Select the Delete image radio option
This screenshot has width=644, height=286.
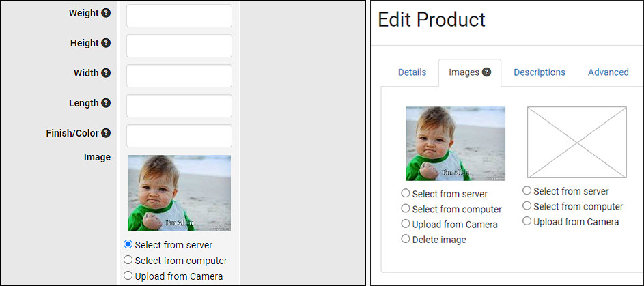point(406,239)
